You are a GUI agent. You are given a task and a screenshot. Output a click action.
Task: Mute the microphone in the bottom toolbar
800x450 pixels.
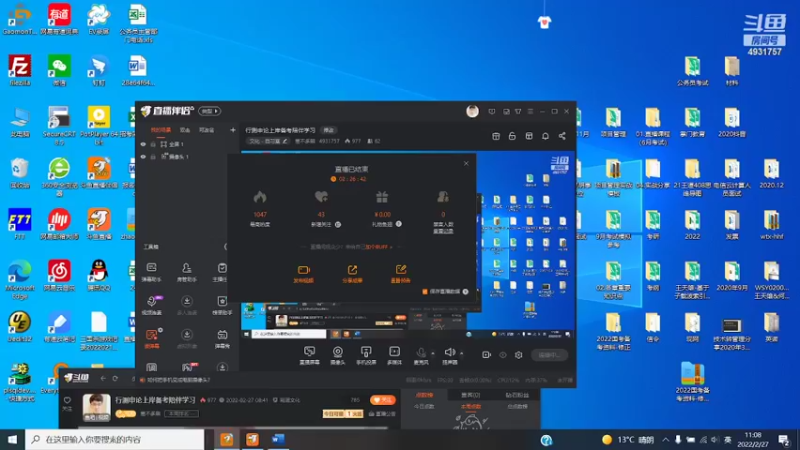(x=421, y=355)
